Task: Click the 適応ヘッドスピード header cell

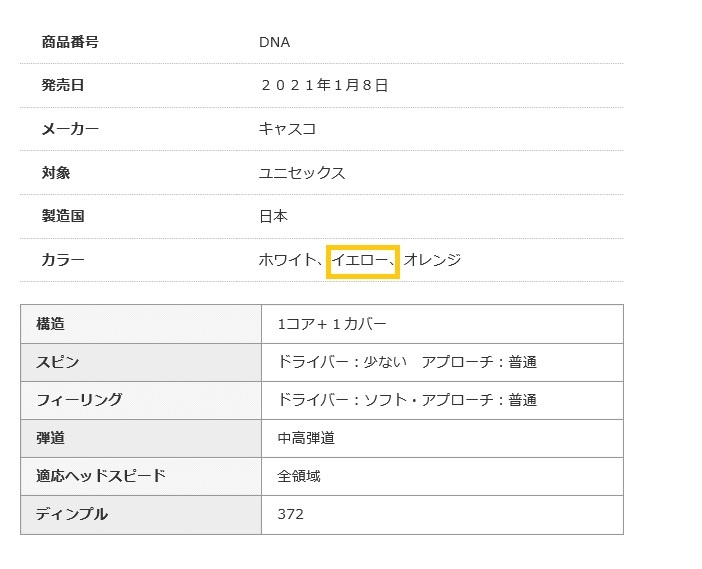Action: coord(100,476)
